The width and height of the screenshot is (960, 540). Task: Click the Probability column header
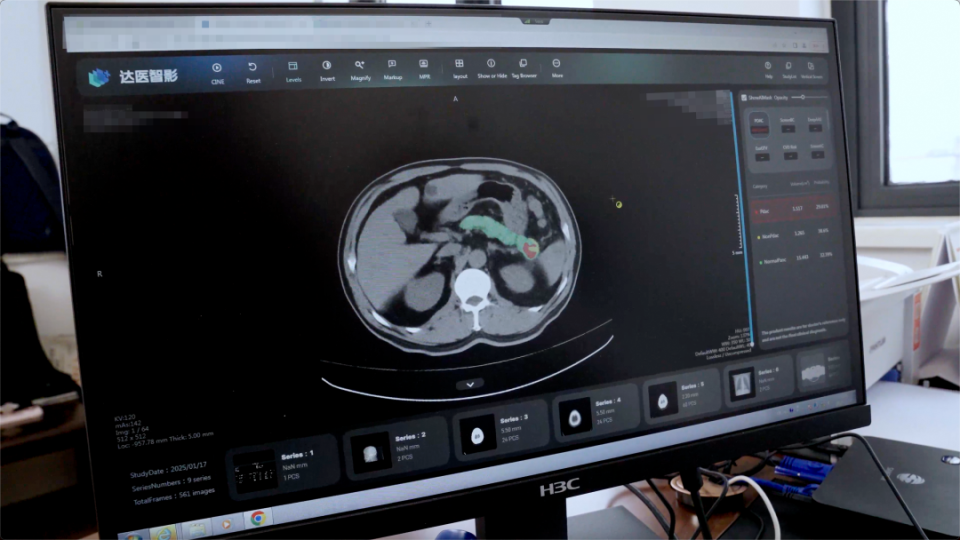822,182
